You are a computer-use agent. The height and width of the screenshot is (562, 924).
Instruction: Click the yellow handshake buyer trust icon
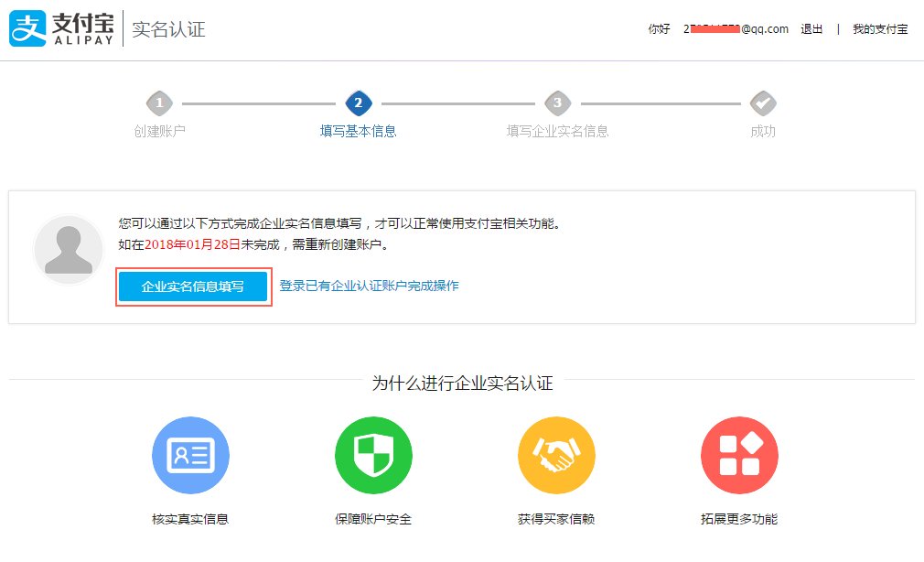pyautogui.click(x=556, y=455)
